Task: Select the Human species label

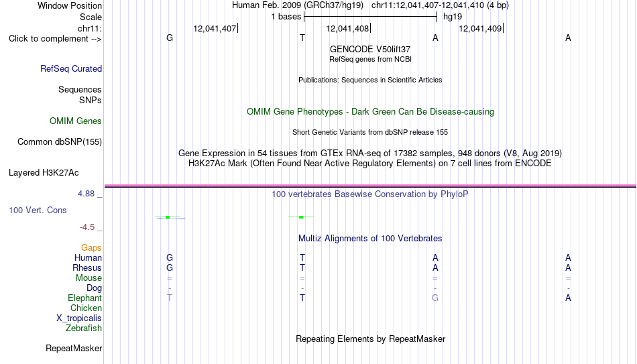Action: (88, 258)
